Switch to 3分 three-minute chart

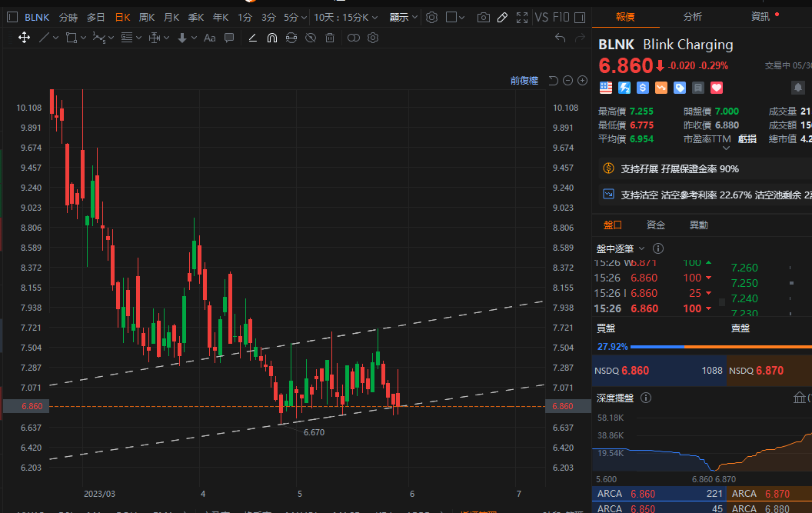pos(268,18)
